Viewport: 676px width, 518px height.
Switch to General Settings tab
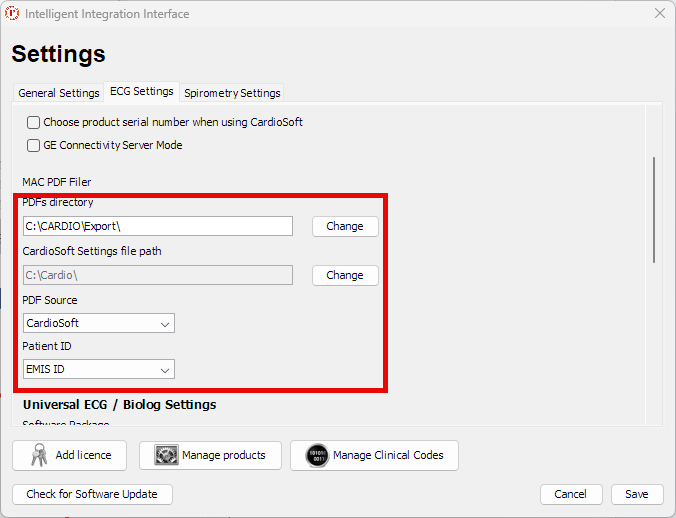tap(59, 93)
